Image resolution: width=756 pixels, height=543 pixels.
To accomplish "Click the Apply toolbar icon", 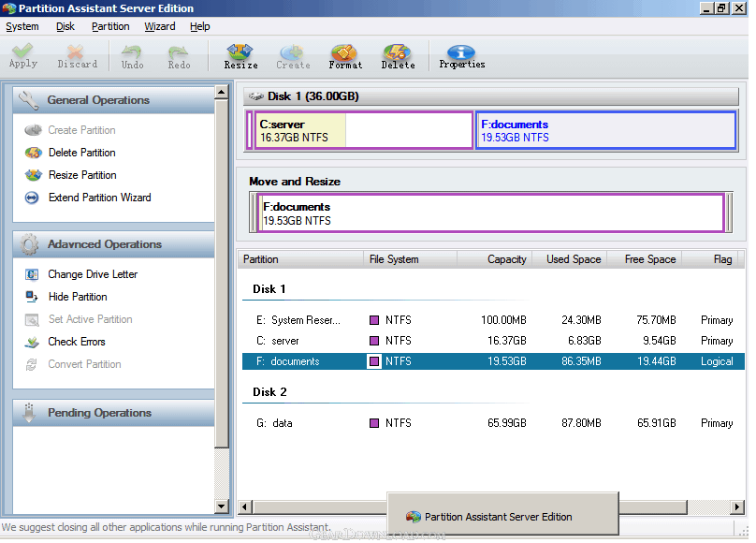I will (22, 51).
